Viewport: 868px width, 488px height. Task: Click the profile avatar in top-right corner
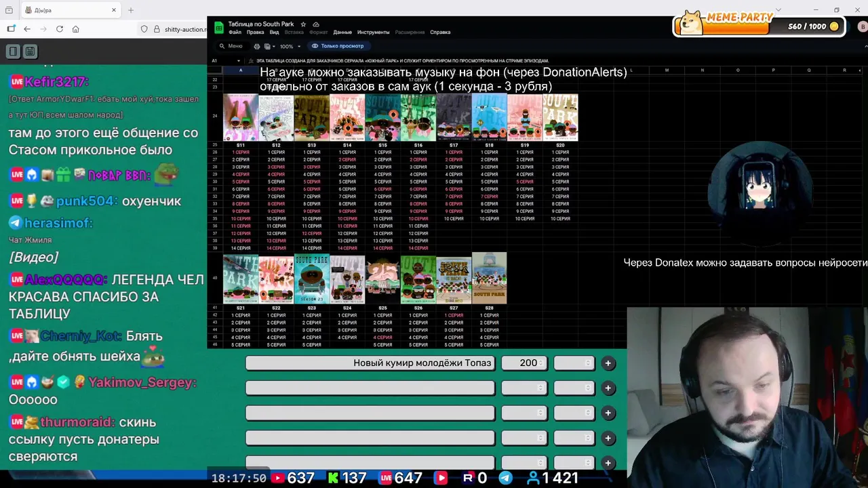[863, 27]
